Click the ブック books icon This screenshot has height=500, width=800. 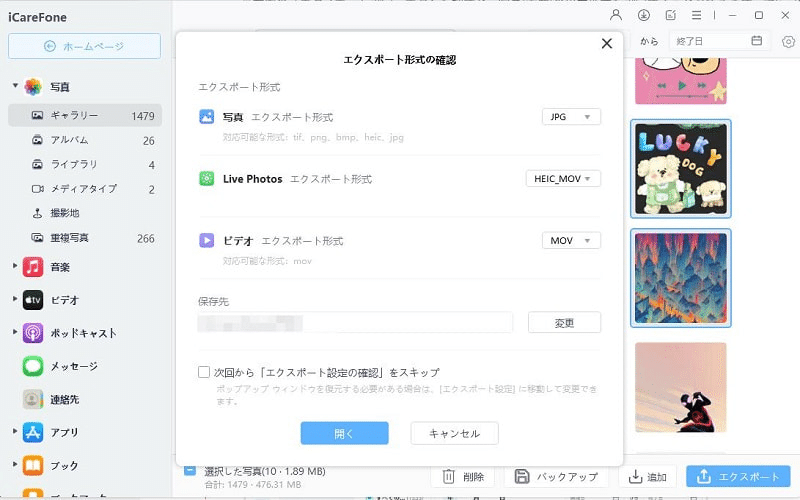click(x=33, y=465)
